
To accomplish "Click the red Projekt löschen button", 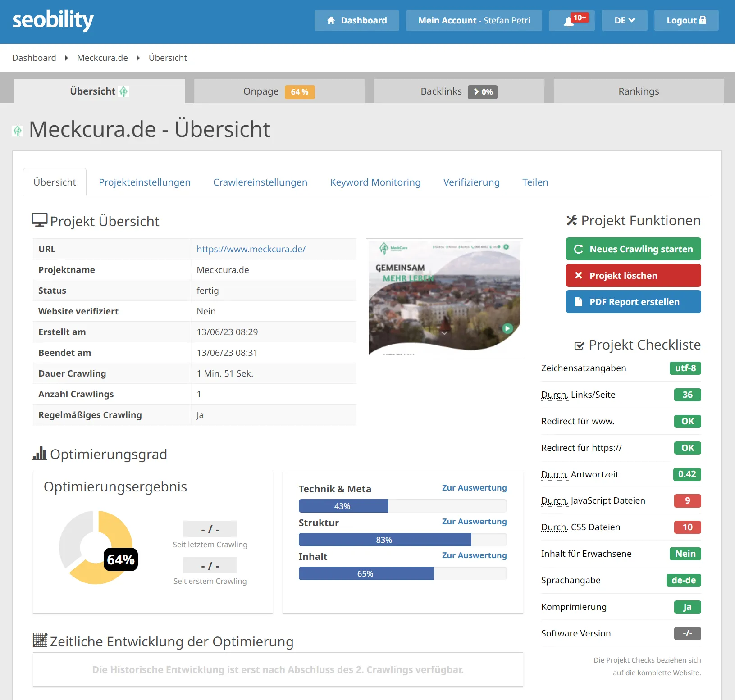I will tap(634, 276).
